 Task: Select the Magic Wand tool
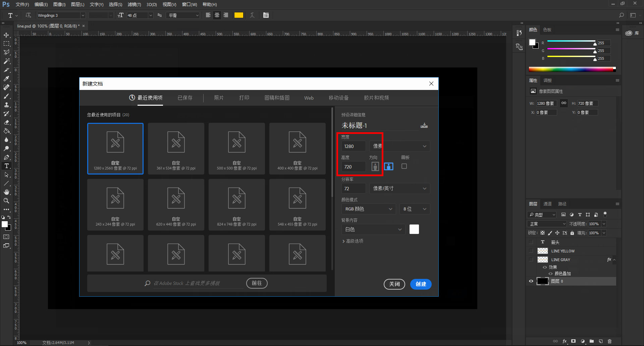click(6, 61)
